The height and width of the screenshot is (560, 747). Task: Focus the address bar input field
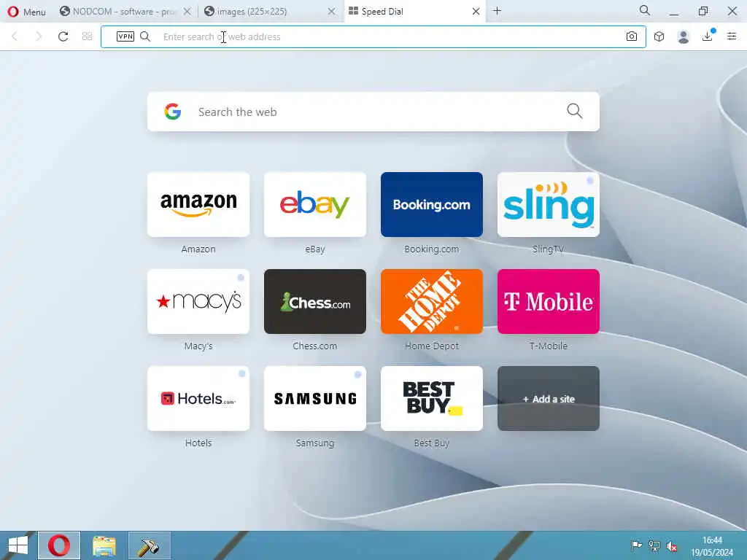pos(373,36)
